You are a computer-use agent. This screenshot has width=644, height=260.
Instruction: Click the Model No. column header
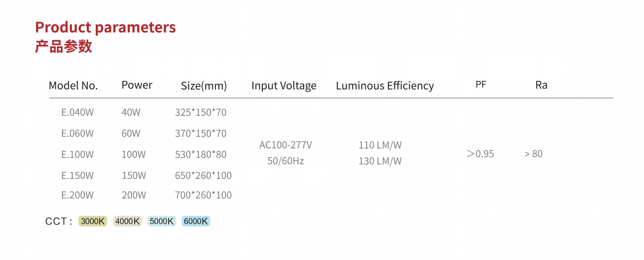[73, 85]
